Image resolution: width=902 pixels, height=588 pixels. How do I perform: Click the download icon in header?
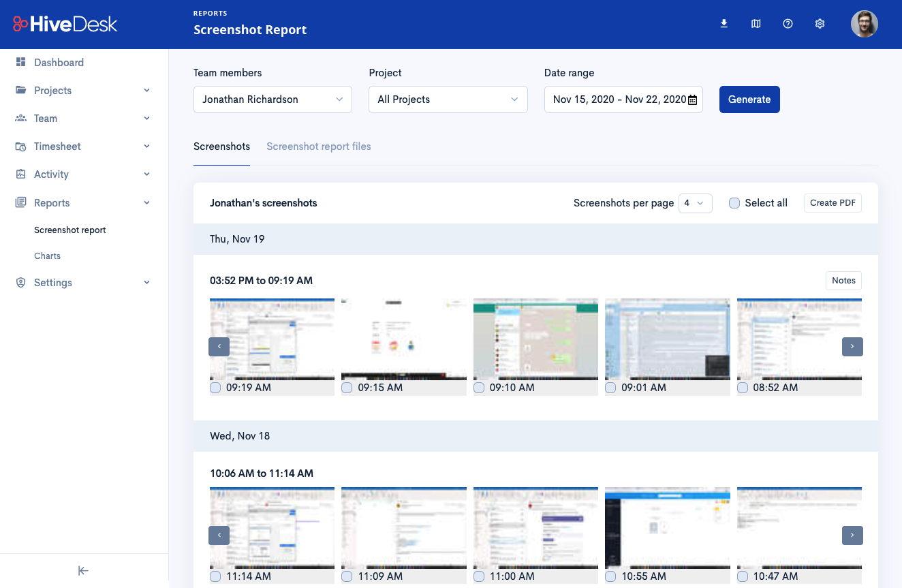coord(724,24)
